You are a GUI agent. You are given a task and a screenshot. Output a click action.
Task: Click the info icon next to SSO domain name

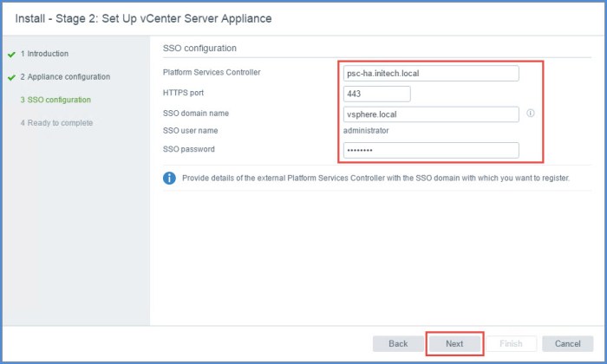pos(530,114)
